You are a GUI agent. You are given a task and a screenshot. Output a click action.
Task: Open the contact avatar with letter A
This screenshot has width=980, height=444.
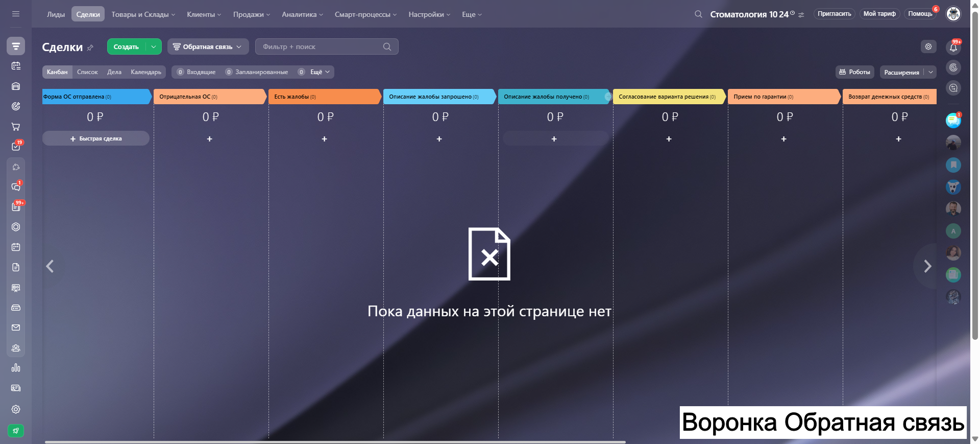(953, 231)
